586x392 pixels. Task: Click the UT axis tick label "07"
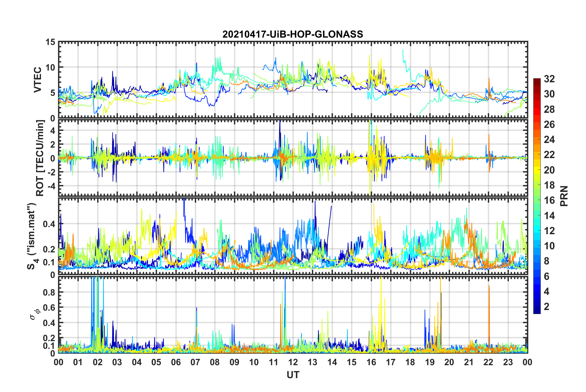click(x=195, y=362)
